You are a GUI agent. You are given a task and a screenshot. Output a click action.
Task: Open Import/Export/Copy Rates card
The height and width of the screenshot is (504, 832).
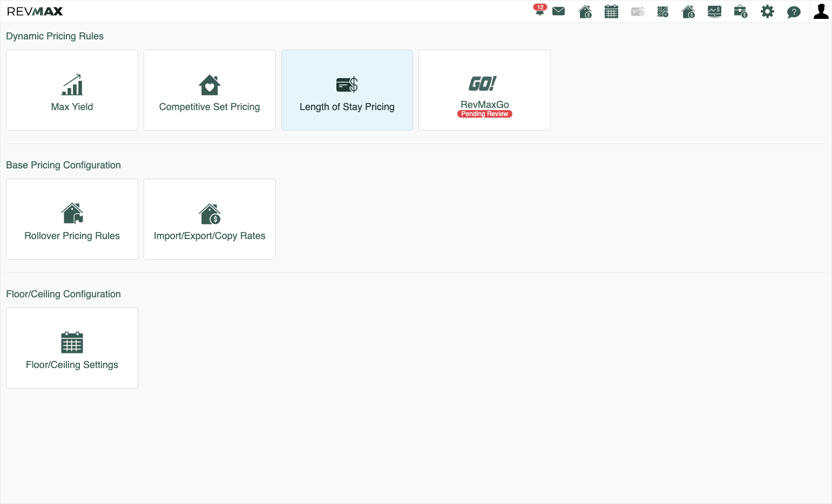[209, 219]
